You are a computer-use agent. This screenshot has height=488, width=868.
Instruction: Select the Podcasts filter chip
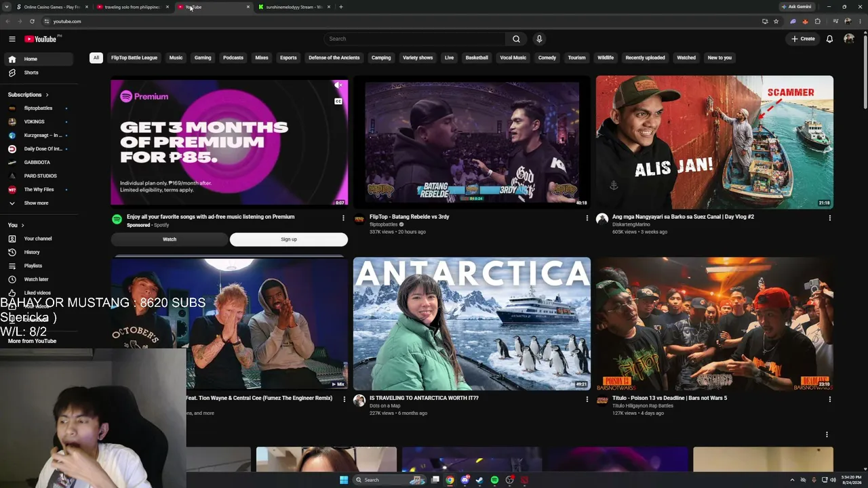click(233, 58)
